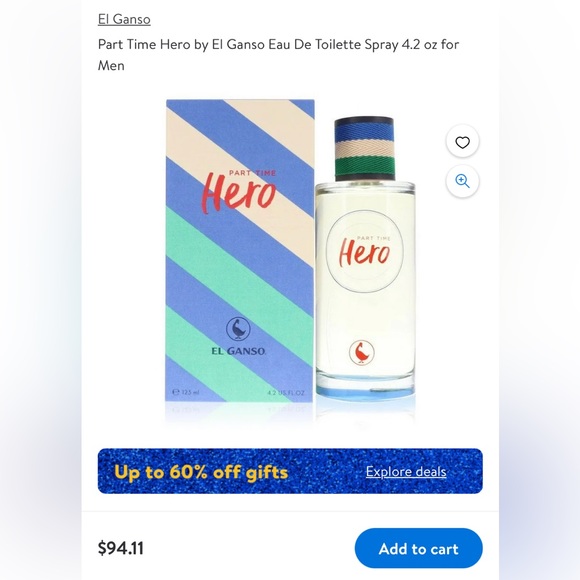Click the blue goose logo on the box
The height and width of the screenshot is (580, 580).
tap(238, 329)
